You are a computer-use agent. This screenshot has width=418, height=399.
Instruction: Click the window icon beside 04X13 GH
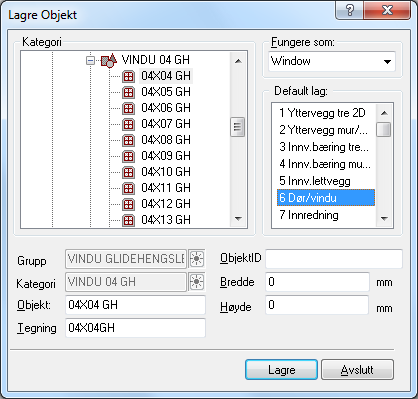click(128, 220)
